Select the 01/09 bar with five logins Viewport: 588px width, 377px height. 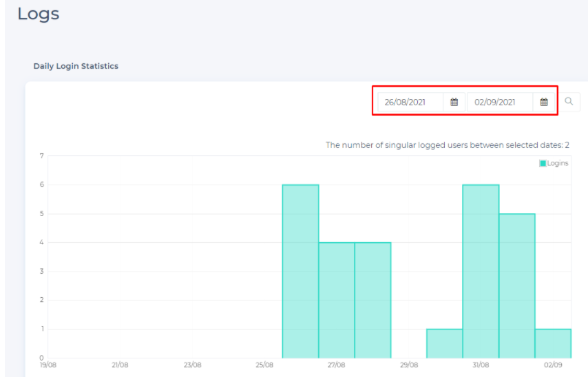click(517, 286)
